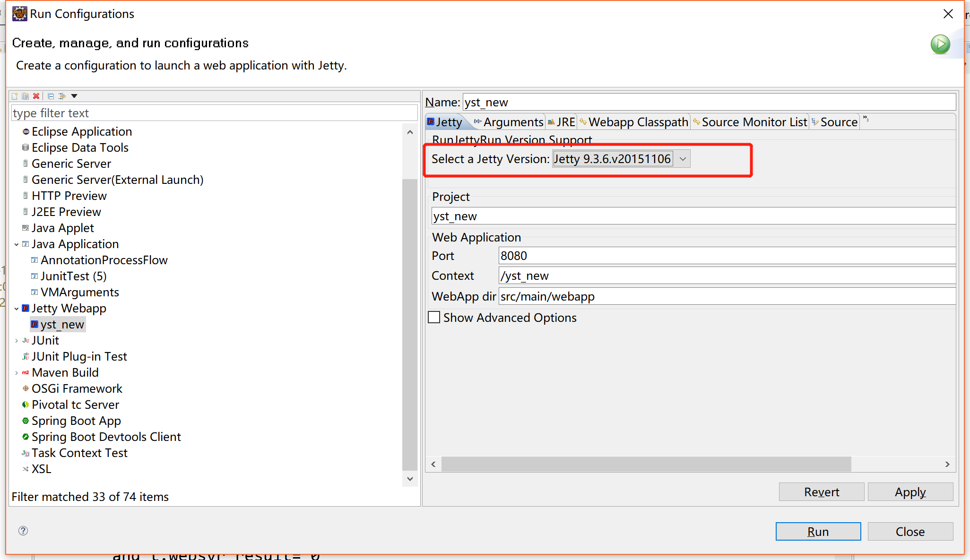Screen dimensions: 970x560
Task: Show hidden tabs via chevron overflow
Action: click(x=866, y=119)
